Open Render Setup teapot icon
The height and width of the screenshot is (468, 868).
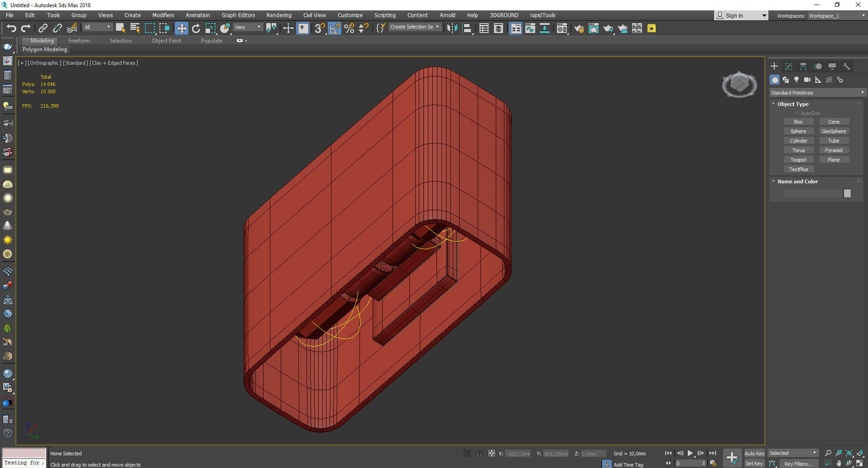(579, 29)
